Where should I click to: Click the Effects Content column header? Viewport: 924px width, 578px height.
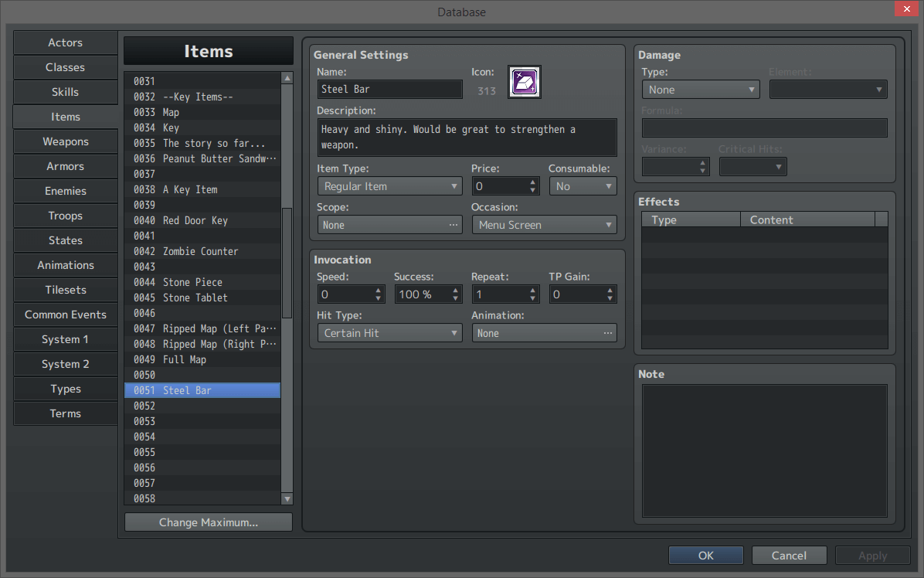(807, 219)
